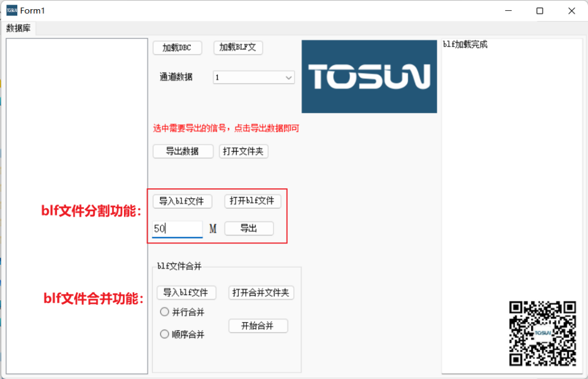Start merging with 开始合并 button
Screen dimensions: 588x379
coord(257,326)
